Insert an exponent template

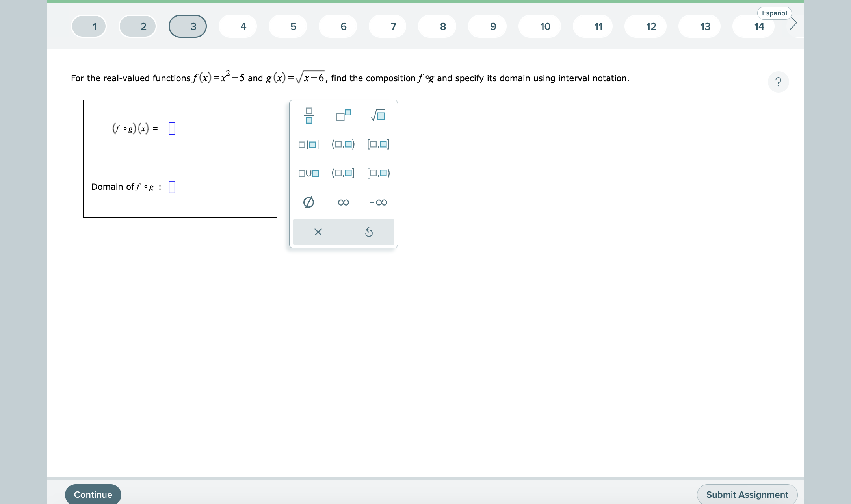pos(343,115)
